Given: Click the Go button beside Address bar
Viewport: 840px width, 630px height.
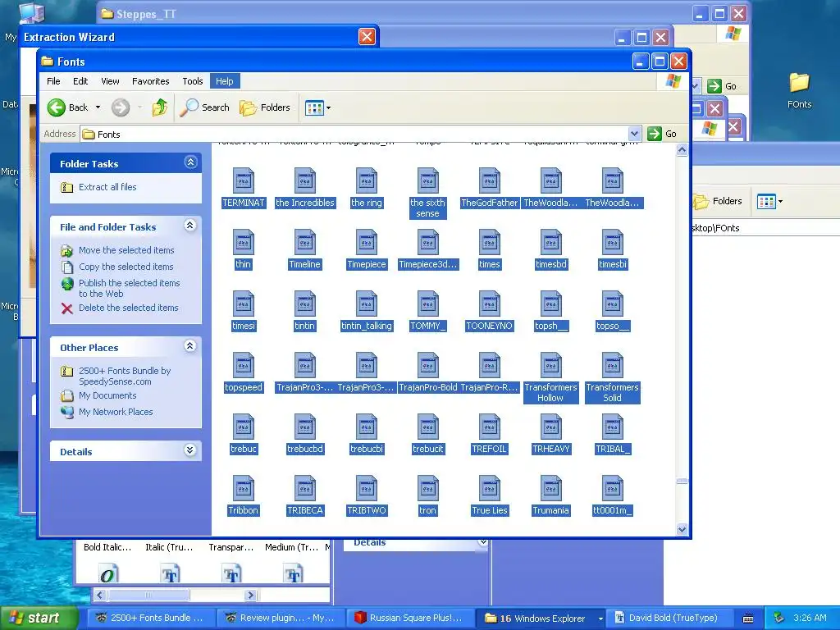Looking at the screenshot, I should click(662, 134).
